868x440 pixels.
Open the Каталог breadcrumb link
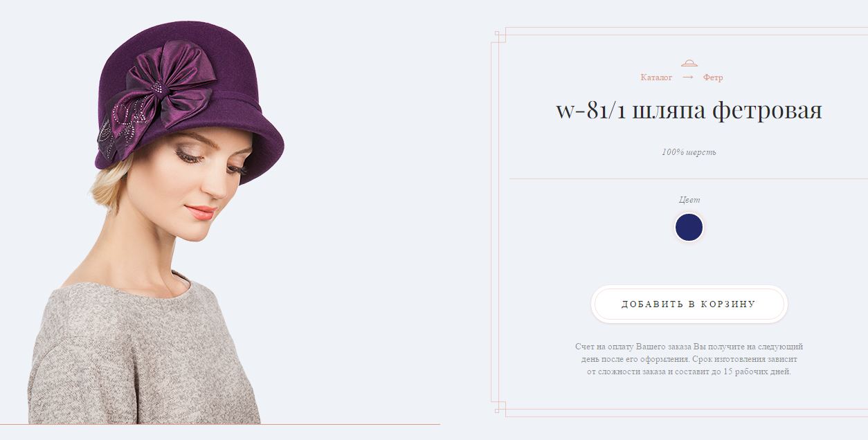(656, 77)
